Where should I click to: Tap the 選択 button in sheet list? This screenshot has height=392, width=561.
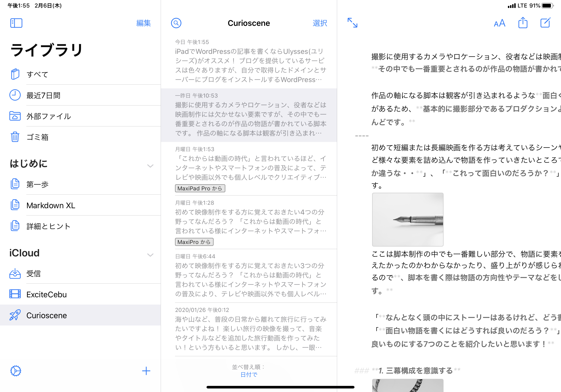[x=319, y=23]
